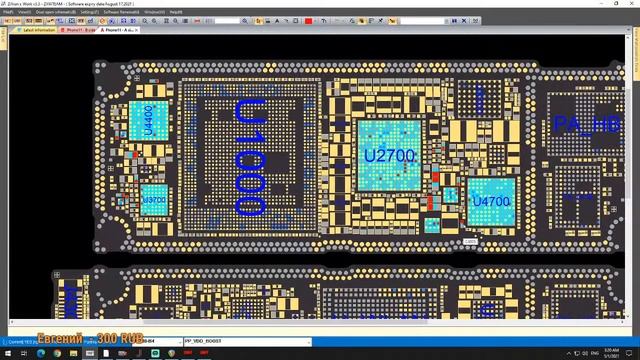Viewport: 640px width, 360px height.
Task: Open the File menu
Action: coord(8,12)
